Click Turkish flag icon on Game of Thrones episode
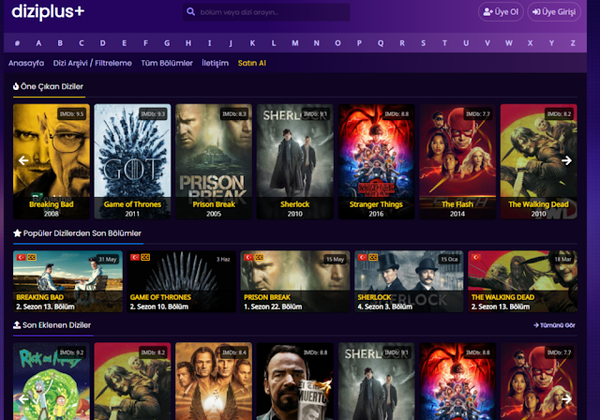The height and width of the screenshot is (420, 600). (134, 257)
